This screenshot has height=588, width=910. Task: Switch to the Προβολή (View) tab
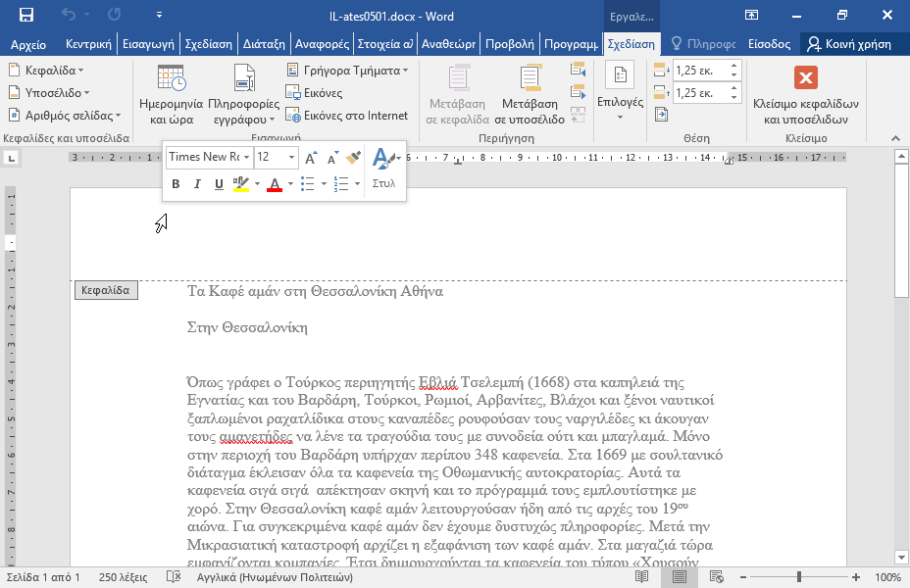pyautogui.click(x=509, y=44)
